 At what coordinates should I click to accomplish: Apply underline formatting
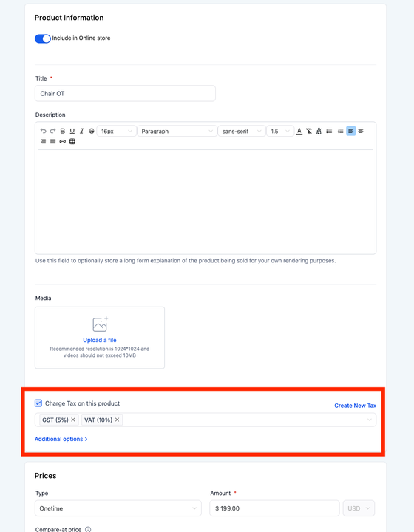(x=72, y=131)
